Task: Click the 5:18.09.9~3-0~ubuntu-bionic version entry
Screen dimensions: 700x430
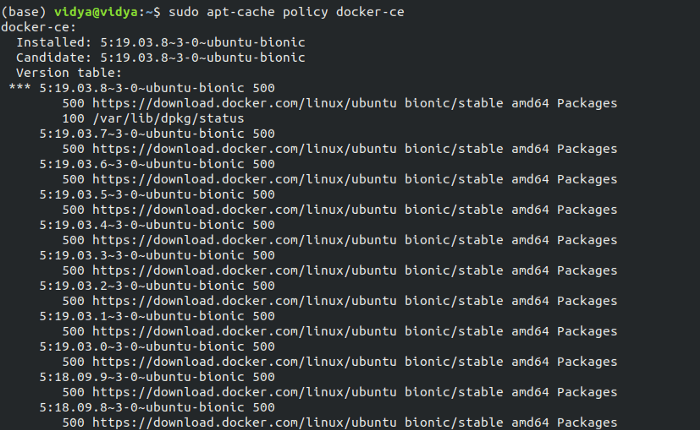Action: pos(142,376)
